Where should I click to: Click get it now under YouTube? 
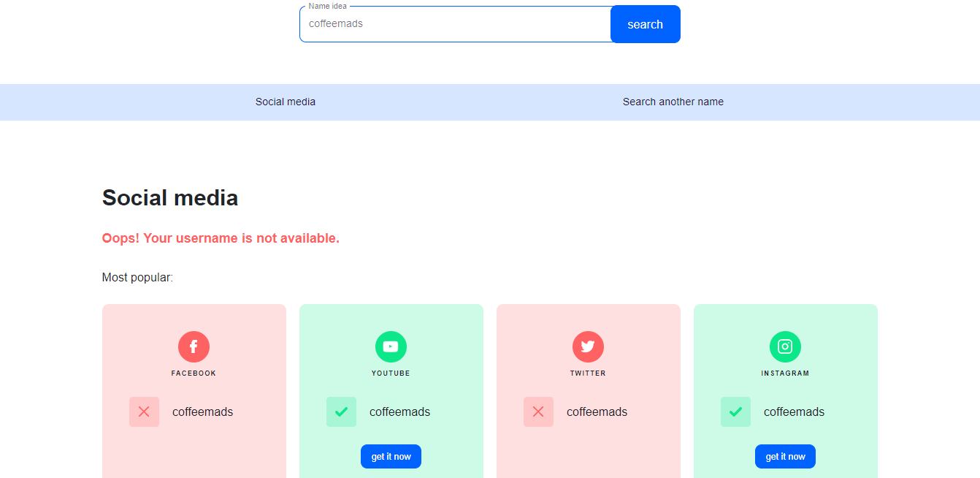(391, 456)
